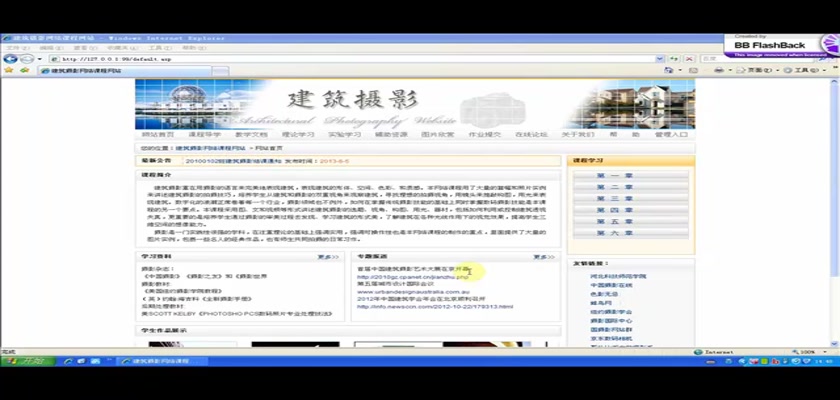Click the Show Desktop quick launch icon
Screen dimensions: 840x400
point(81,361)
